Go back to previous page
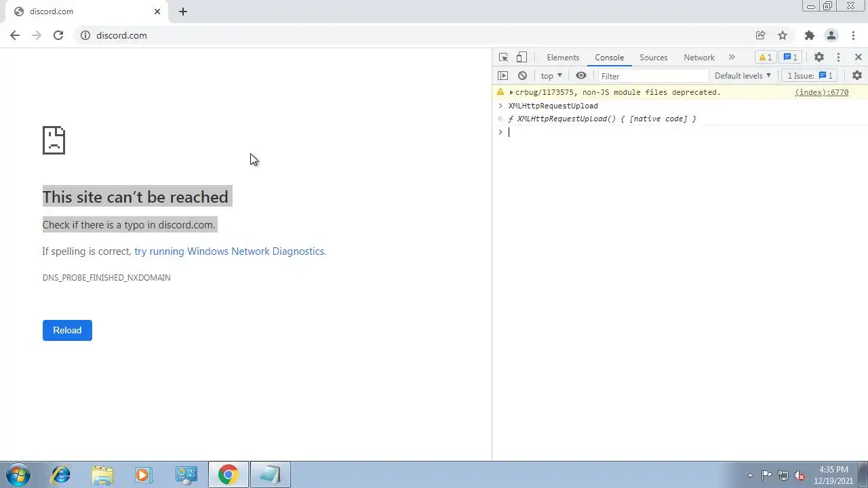The width and height of the screenshot is (868, 488). click(x=15, y=35)
